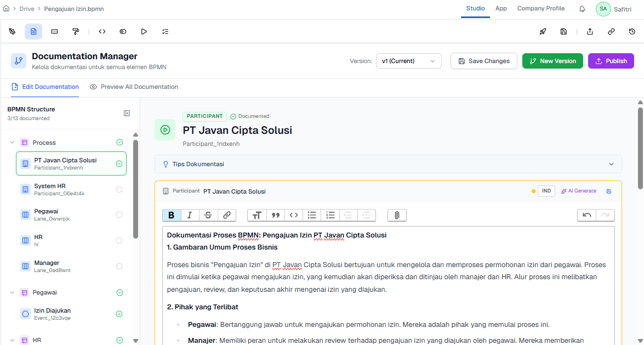This screenshot has width=644, height=345.
Task: Collapse the Process section in BPMN Structure
Action: pyautogui.click(x=12, y=142)
